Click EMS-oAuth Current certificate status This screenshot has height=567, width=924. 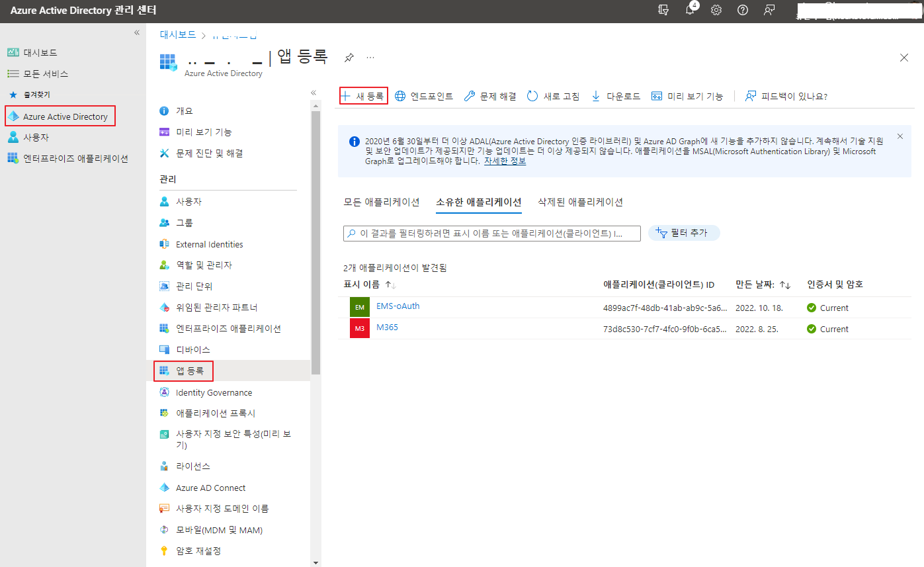tap(827, 308)
